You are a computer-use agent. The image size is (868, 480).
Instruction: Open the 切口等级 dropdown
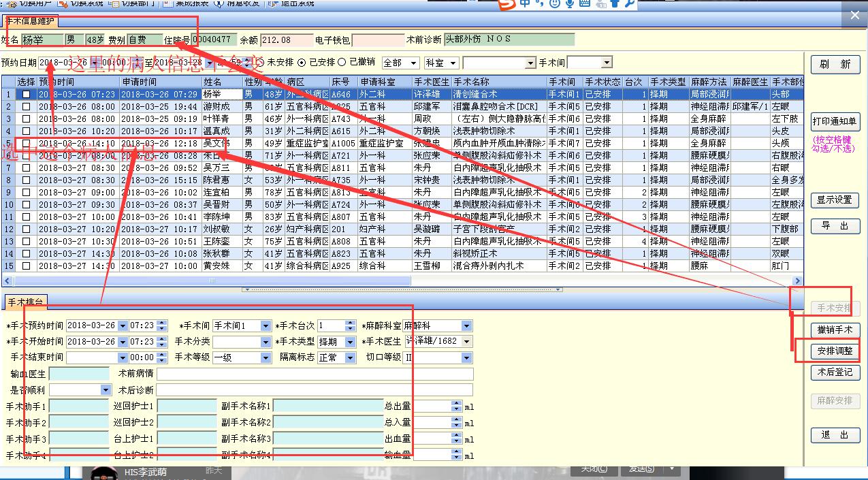pyautogui.click(x=466, y=357)
